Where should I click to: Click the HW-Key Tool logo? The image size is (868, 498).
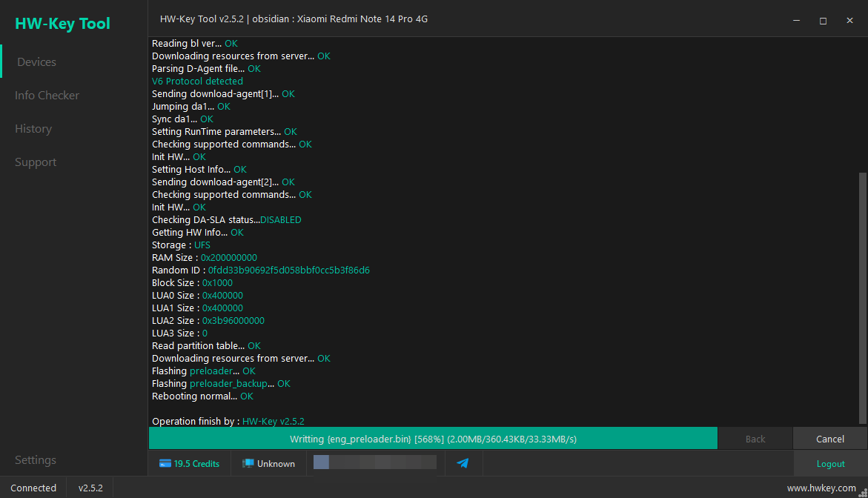(62, 24)
